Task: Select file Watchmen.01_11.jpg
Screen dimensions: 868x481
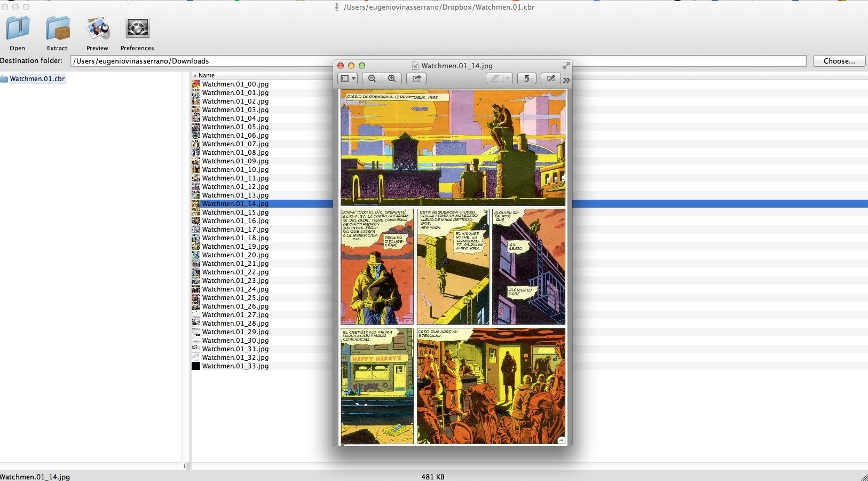Action: click(x=235, y=178)
